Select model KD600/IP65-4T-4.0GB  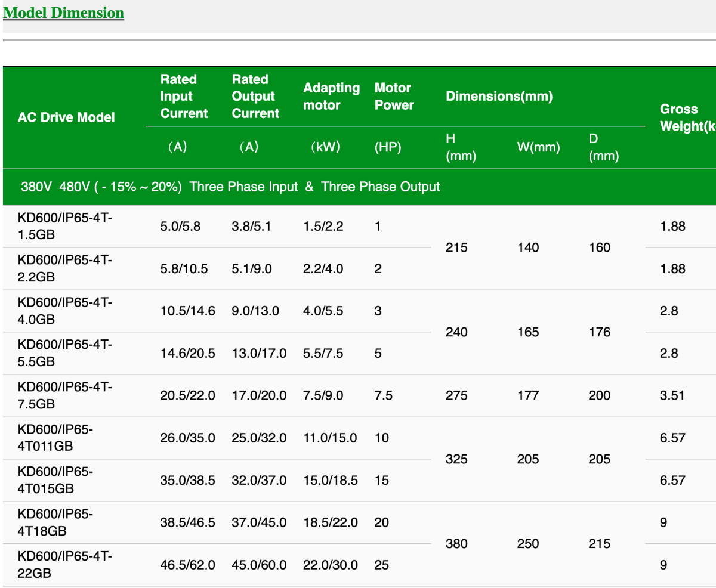click(x=65, y=311)
